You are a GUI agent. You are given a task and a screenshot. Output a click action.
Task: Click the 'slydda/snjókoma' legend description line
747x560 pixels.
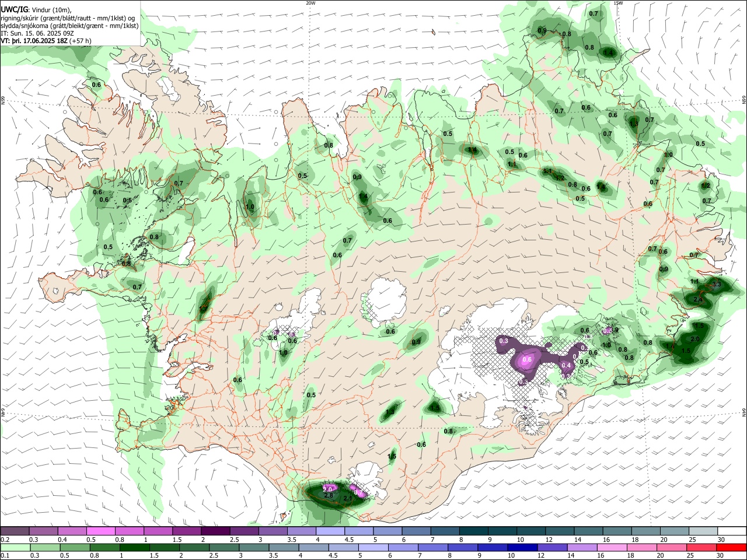(x=69, y=26)
